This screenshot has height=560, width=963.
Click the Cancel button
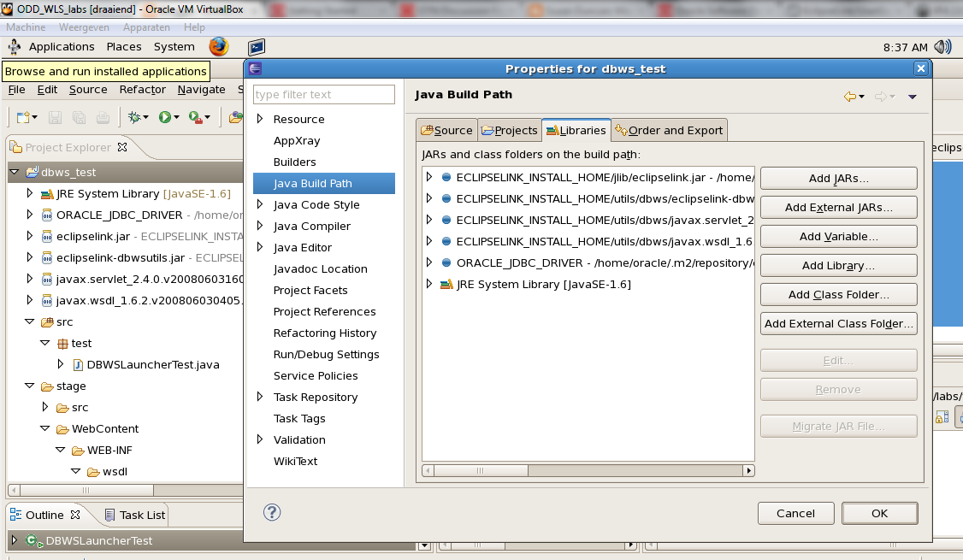point(795,513)
